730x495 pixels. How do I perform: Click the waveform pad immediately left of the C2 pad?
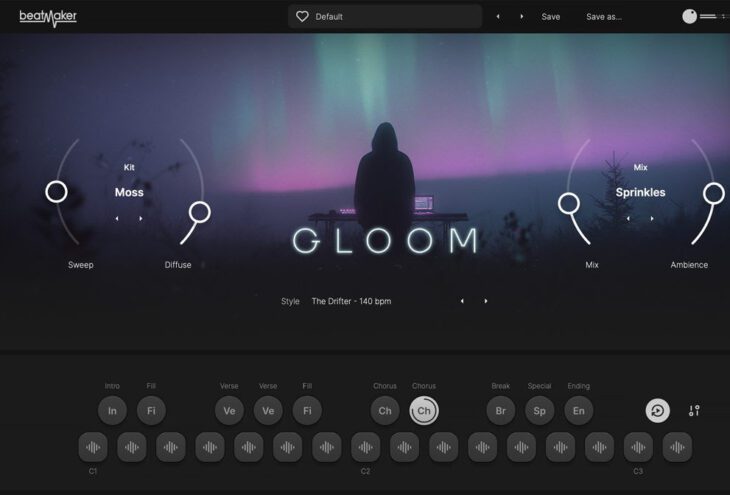coord(327,447)
